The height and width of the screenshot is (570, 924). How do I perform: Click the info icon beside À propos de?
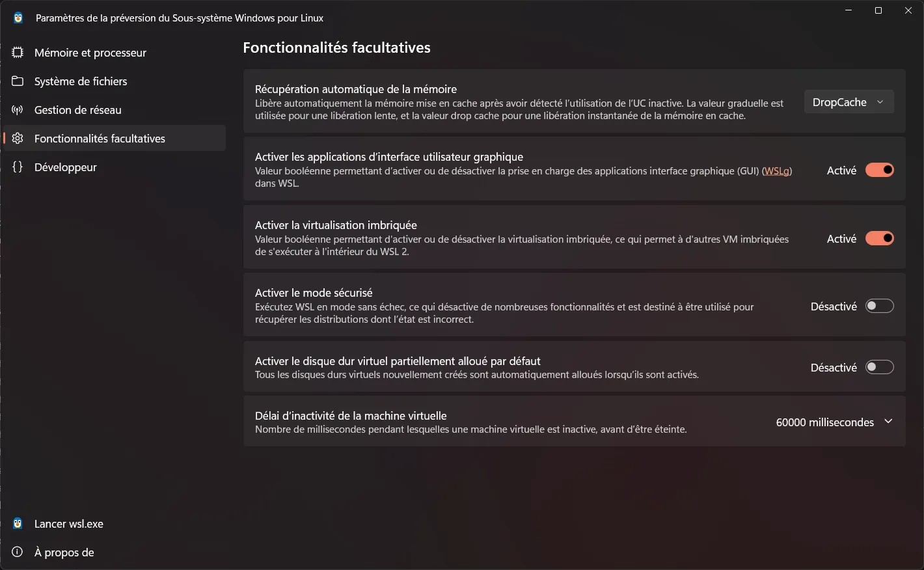[18, 552]
